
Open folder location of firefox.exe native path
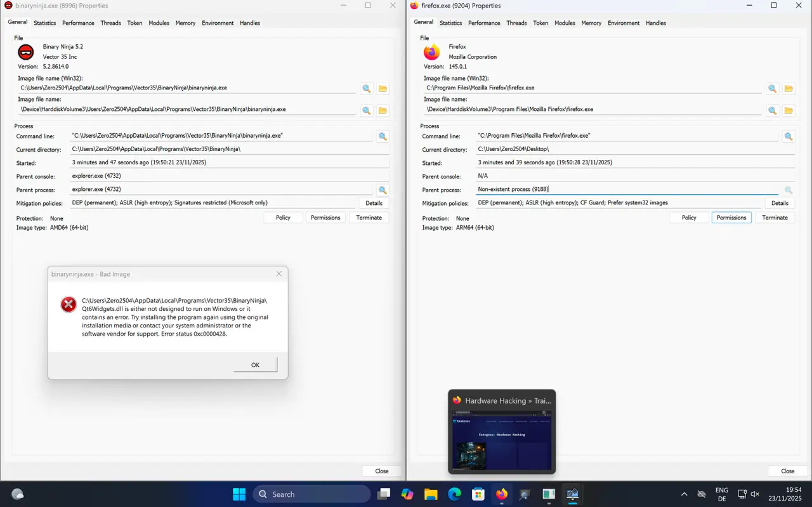tap(789, 110)
